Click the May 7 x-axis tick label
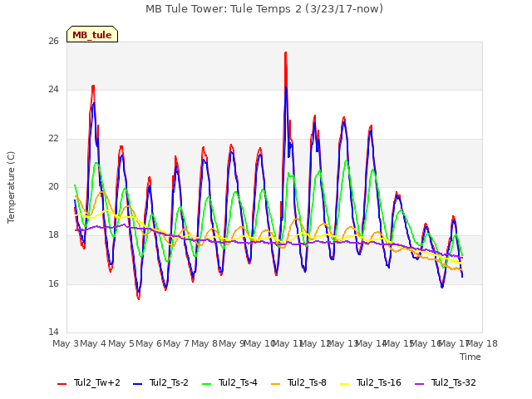Image resolution: width=532 pixels, height=399 pixels. coord(176,343)
